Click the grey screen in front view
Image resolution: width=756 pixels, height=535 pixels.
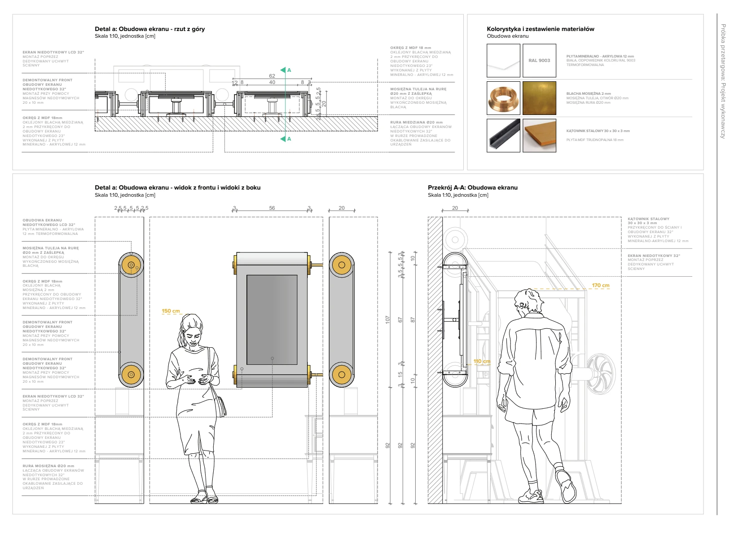[272, 319]
